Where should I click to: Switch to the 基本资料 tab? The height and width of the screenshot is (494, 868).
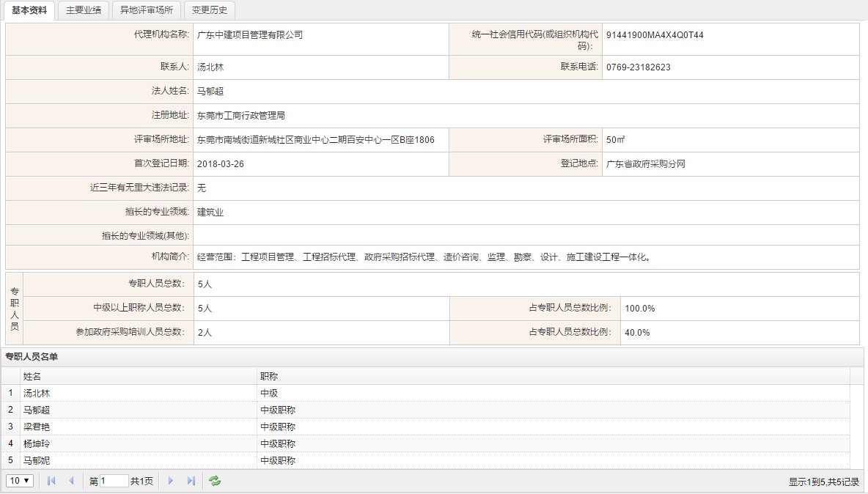tap(29, 10)
